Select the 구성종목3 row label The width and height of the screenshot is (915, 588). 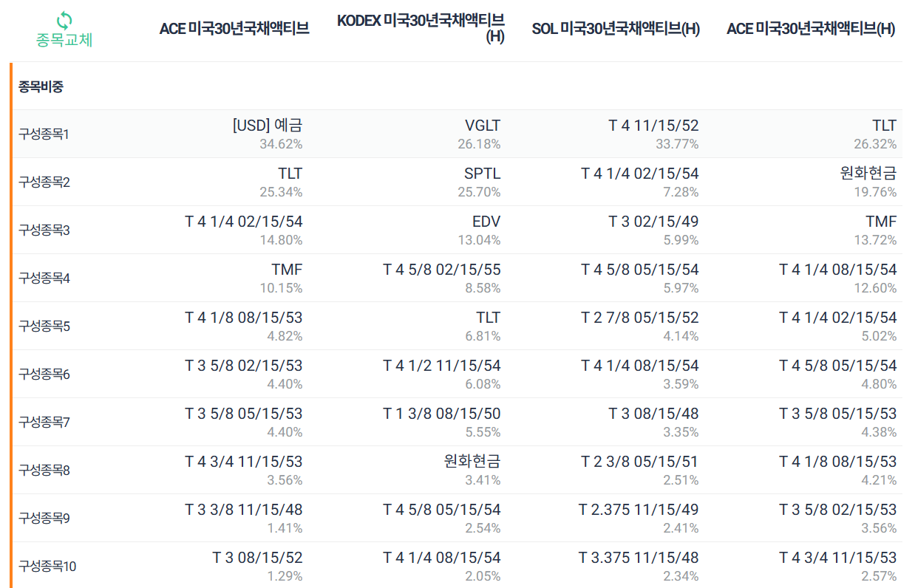point(44,230)
